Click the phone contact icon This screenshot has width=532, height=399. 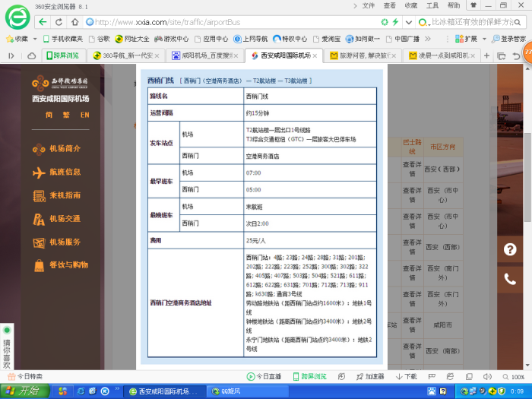[511, 280]
